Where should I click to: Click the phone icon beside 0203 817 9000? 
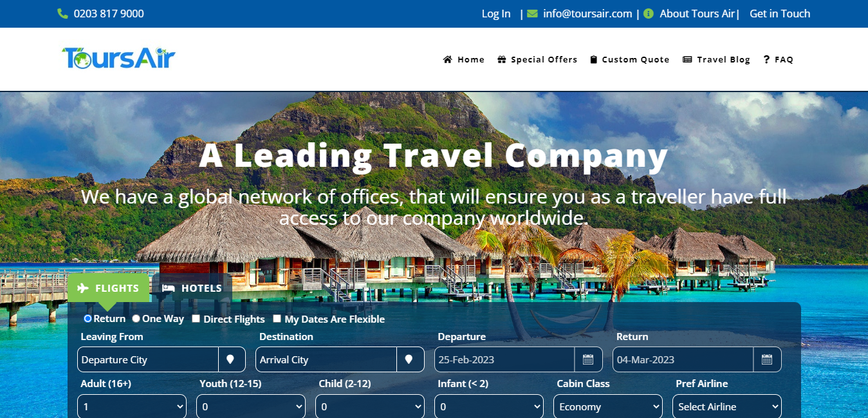click(62, 14)
